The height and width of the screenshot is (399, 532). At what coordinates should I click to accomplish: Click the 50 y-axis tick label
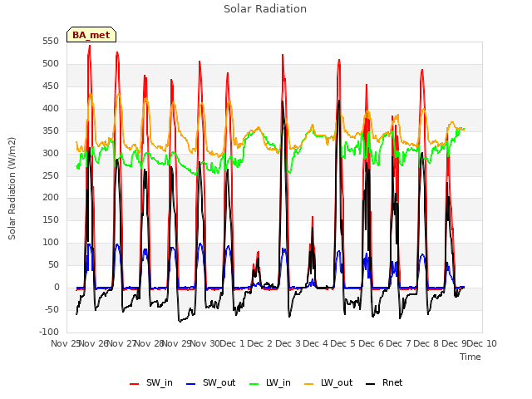53,264
